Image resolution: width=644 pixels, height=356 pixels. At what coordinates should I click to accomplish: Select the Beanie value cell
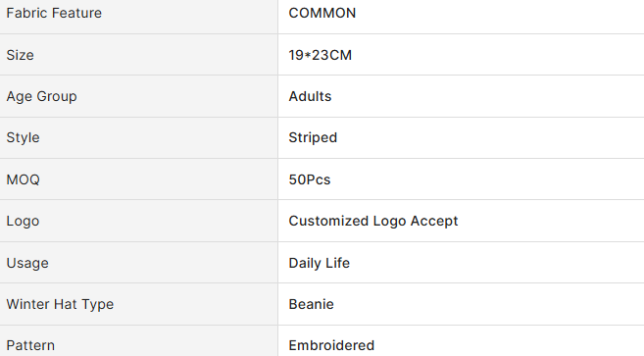(461, 305)
